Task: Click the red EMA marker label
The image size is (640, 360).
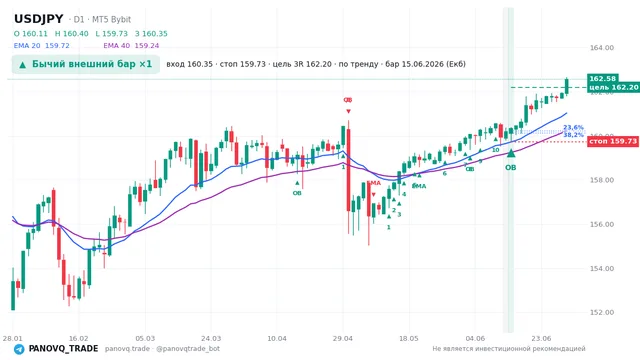Action: click(374, 183)
